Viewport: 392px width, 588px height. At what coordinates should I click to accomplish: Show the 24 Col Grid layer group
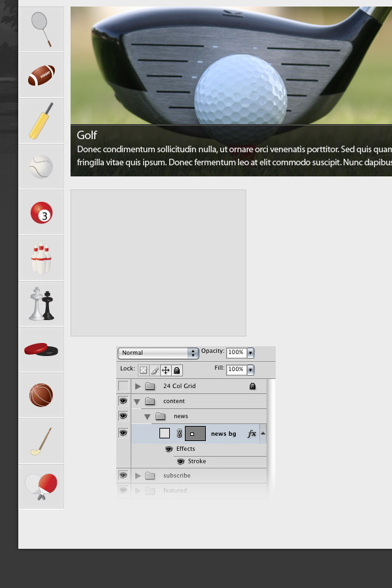123,386
